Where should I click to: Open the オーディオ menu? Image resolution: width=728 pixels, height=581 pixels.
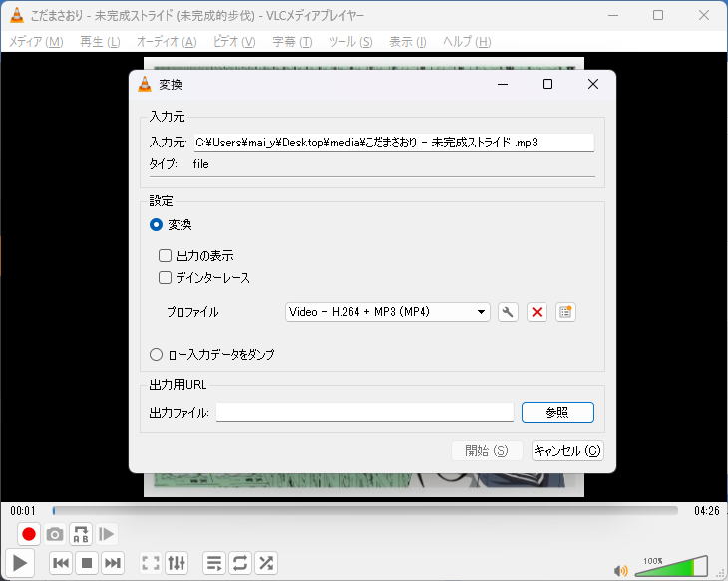[167, 42]
